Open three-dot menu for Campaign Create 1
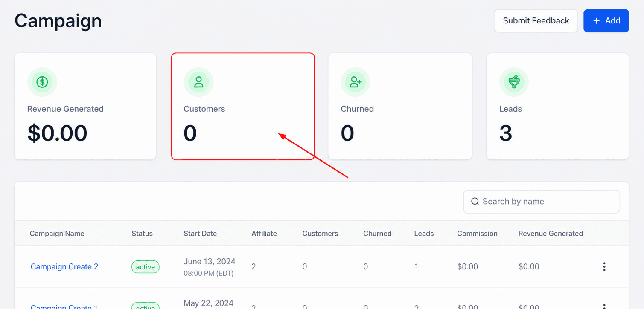 tap(604, 306)
